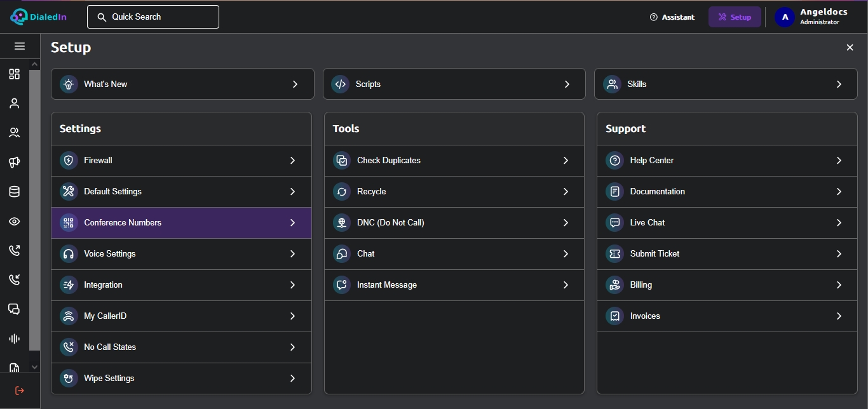Click the Voice Settings headset icon

point(69,254)
